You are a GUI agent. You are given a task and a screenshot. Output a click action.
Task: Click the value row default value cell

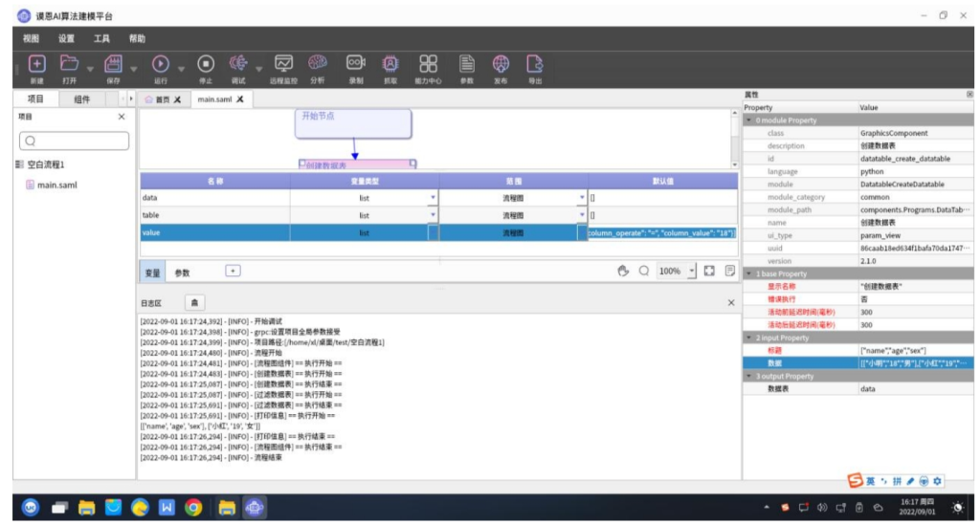(662, 233)
